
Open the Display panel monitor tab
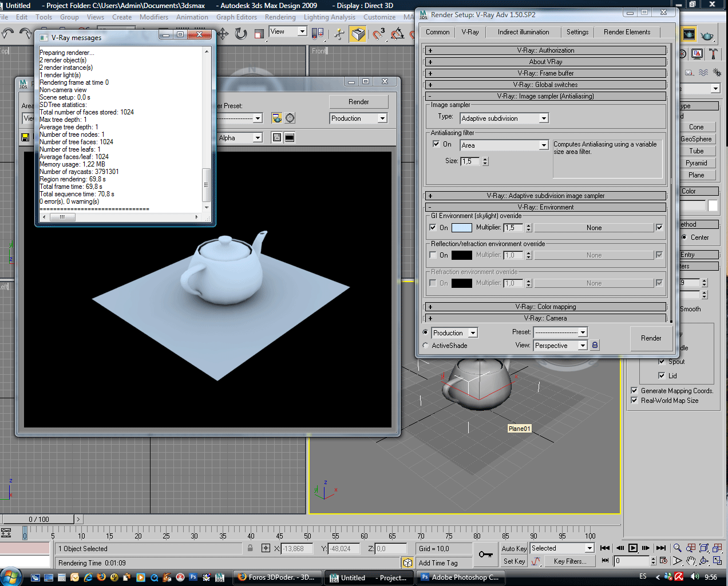(697, 54)
